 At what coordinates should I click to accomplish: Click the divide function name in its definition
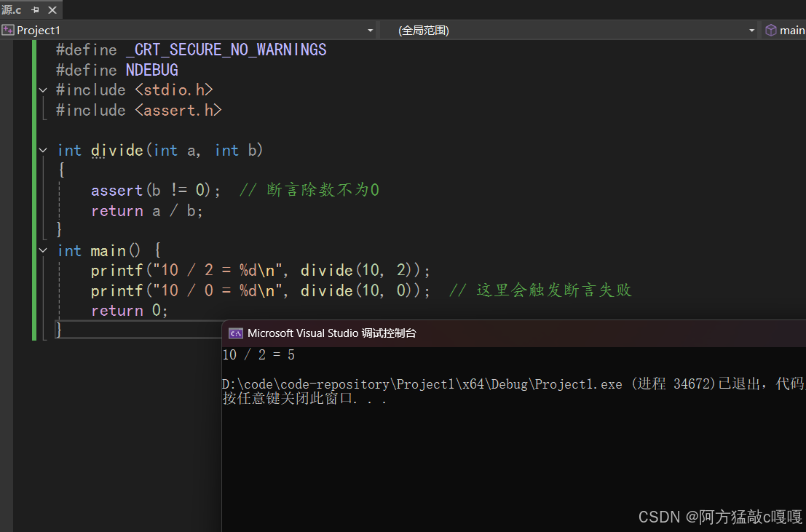[x=116, y=150]
